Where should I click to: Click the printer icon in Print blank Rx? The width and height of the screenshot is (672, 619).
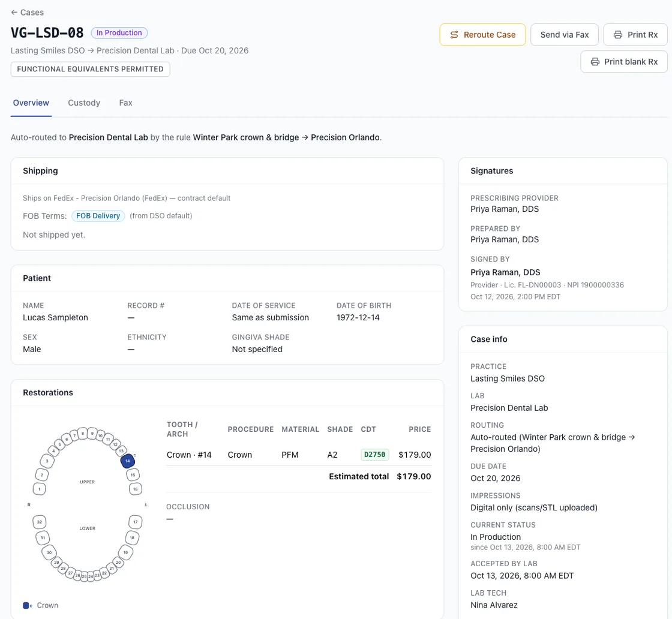click(x=595, y=62)
